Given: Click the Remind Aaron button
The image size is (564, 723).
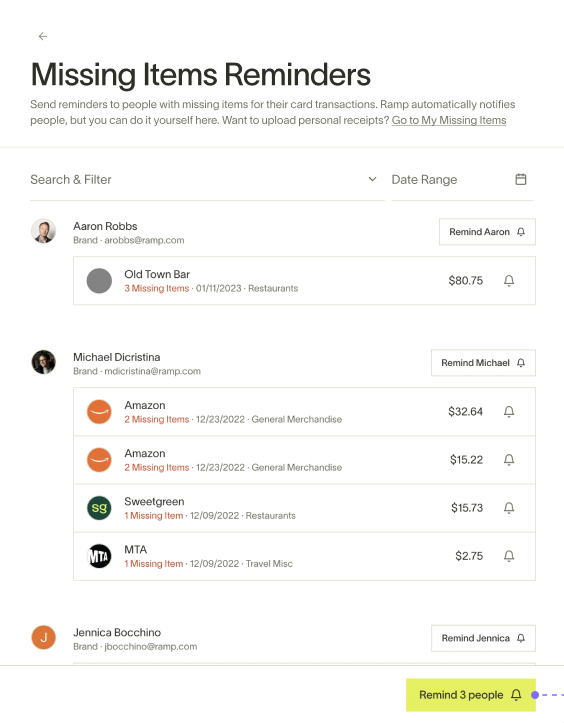Looking at the screenshot, I should (x=487, y=232).
